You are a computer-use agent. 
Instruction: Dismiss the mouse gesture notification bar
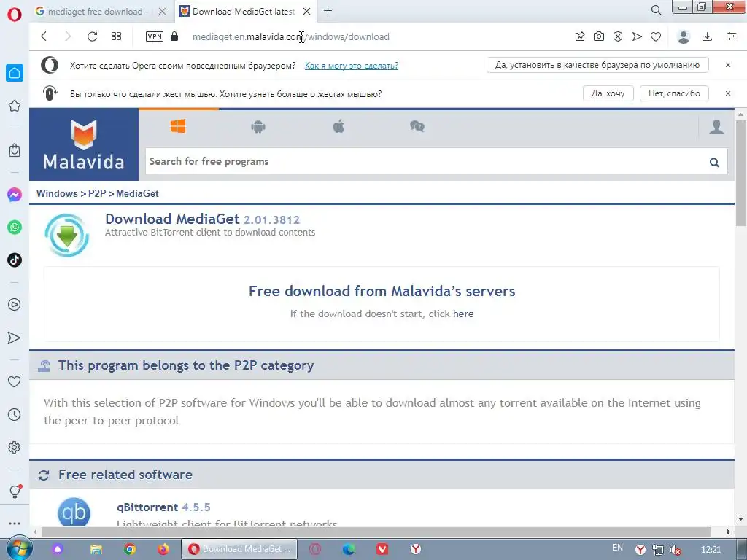pyautogui.click(x=728, y=93)
